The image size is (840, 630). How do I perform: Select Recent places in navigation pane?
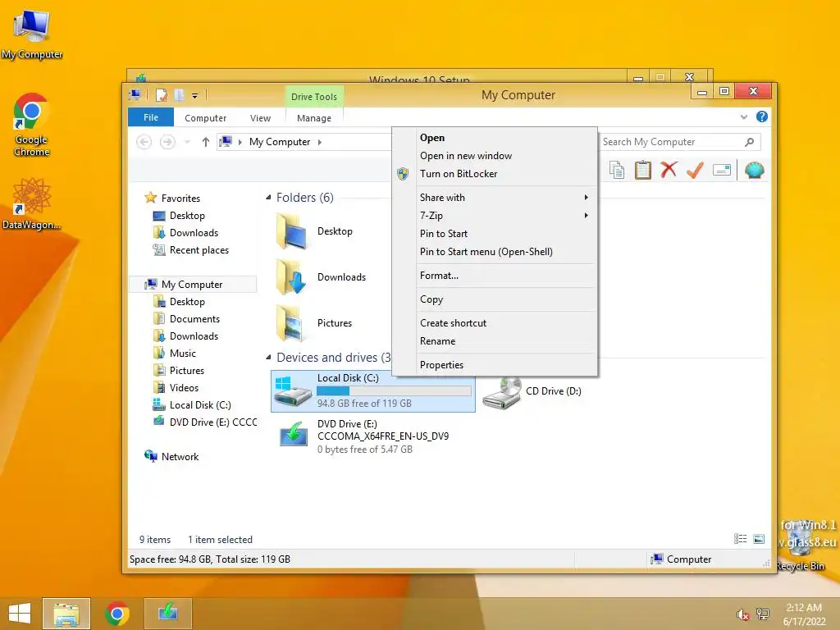(x=199, y=250)
